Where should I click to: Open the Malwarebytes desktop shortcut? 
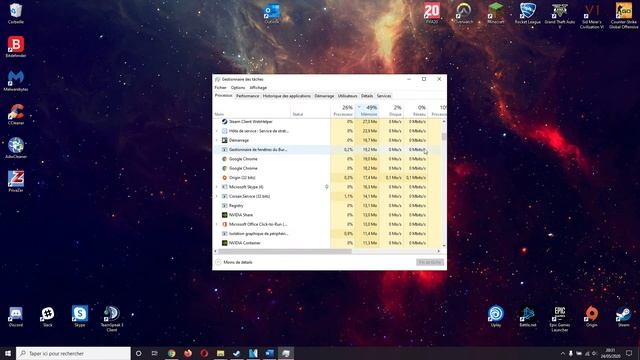(x=16, y=80)
